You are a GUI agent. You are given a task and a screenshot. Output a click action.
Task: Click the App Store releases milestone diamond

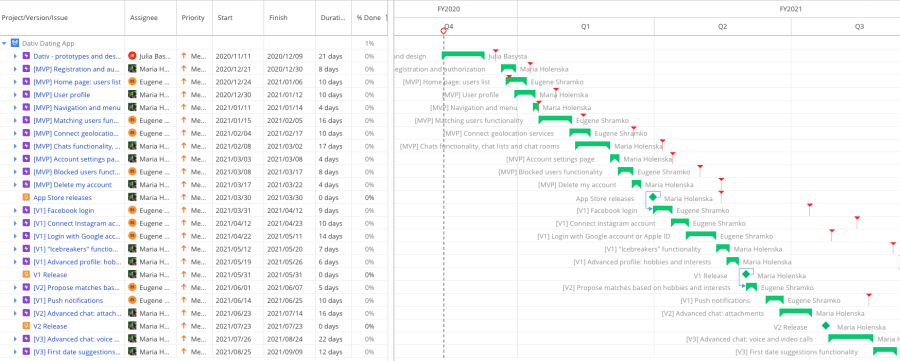[652, 197]
